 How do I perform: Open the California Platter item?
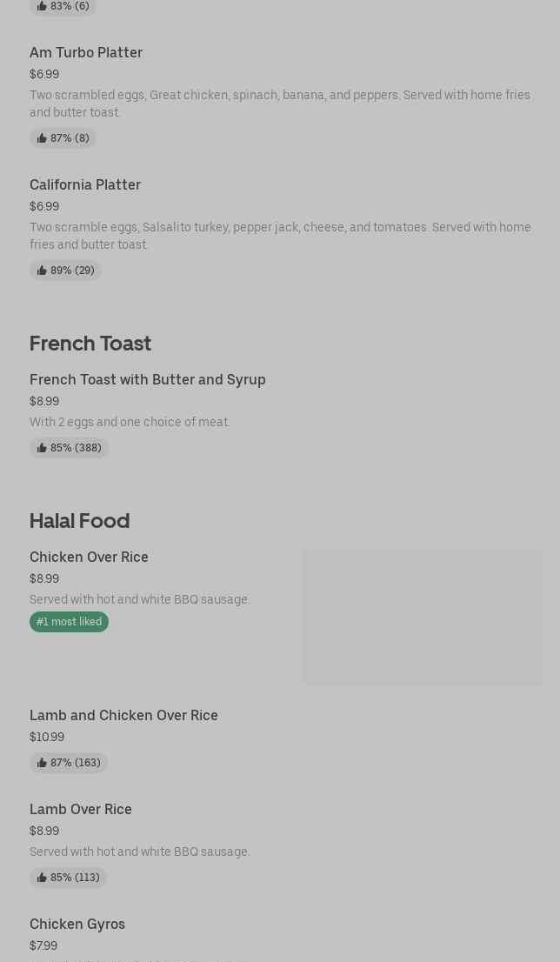click(280, 227)
